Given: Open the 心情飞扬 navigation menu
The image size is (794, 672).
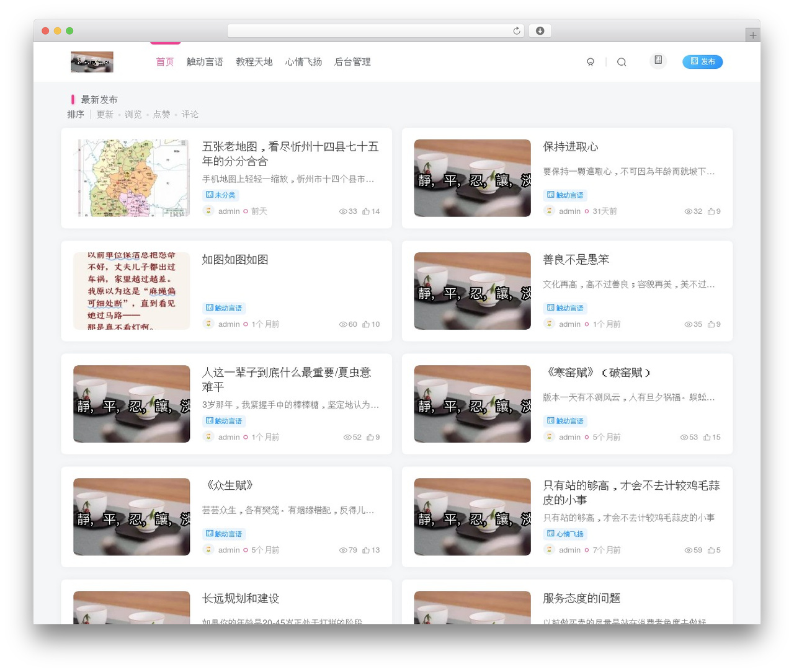Looking at the screenshot, I should tap(303, 62).
